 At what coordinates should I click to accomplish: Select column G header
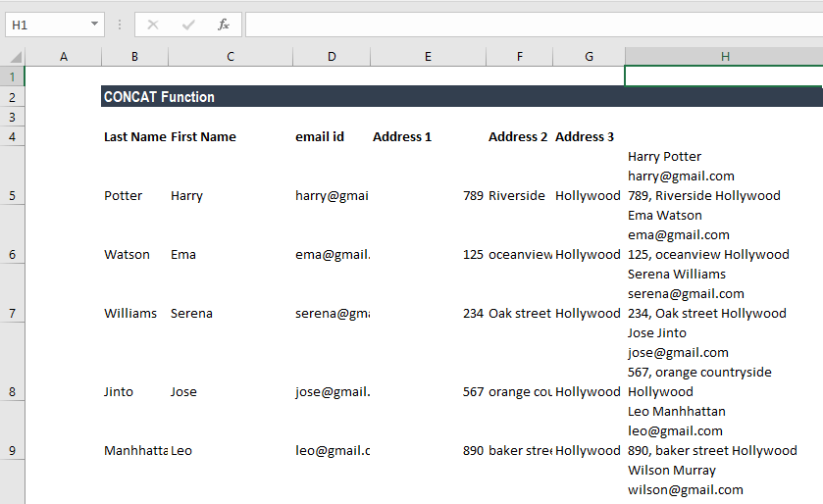(x=589, y=57)
